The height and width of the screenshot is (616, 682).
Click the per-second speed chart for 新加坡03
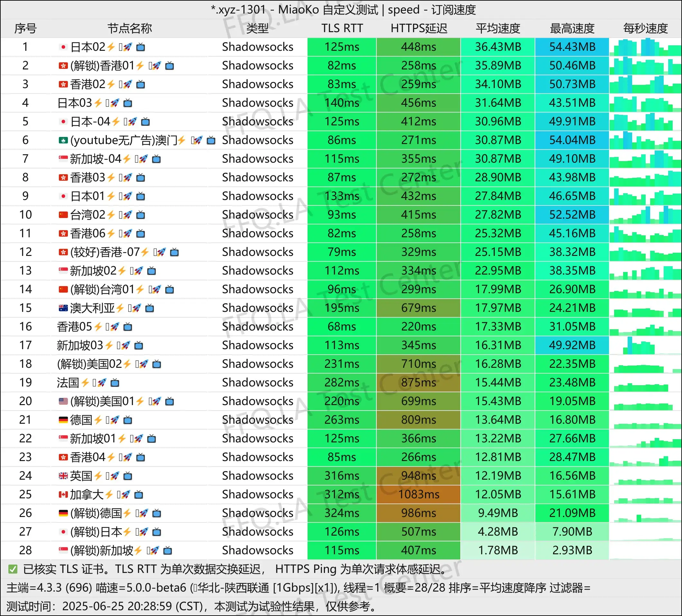point(645,345)
